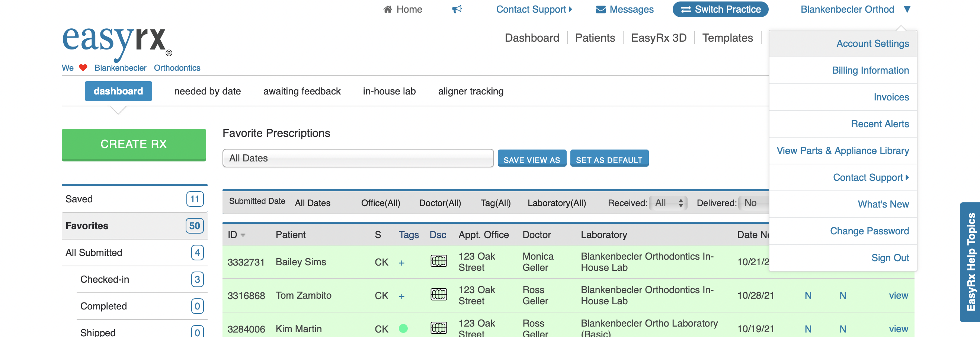Screen dimensions: 980x337
Task: Open the Laboratory(All) filter
Action: click(x=557, y=203)
